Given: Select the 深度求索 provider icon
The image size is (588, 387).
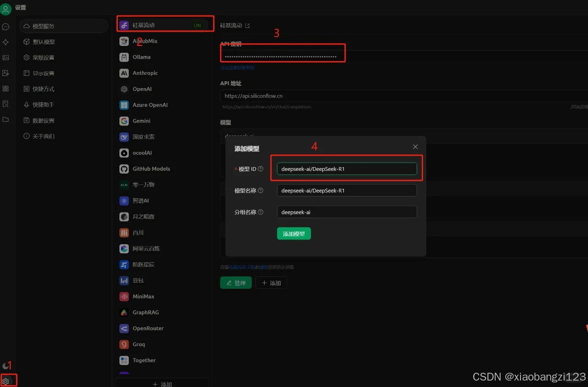Looking at the screenshot, I should click(124, 137).
